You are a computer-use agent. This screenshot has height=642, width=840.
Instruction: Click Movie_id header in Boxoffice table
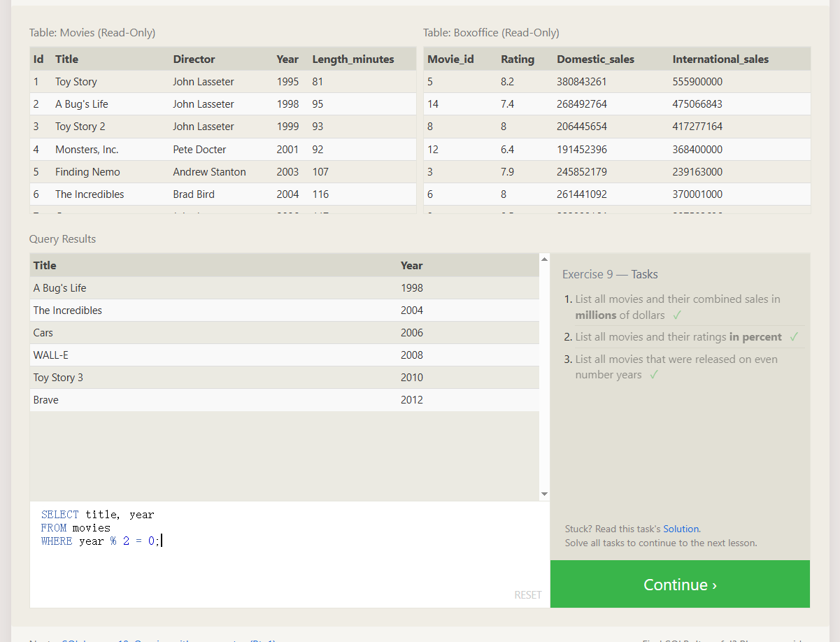(450, 59)
